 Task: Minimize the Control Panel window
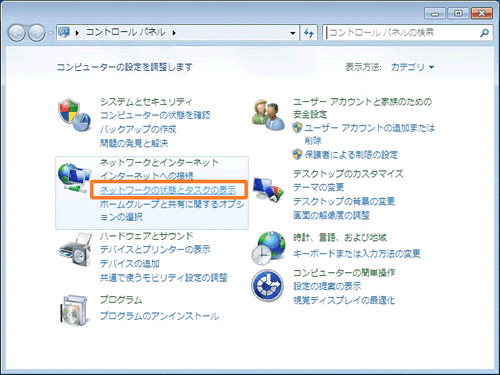435,14
